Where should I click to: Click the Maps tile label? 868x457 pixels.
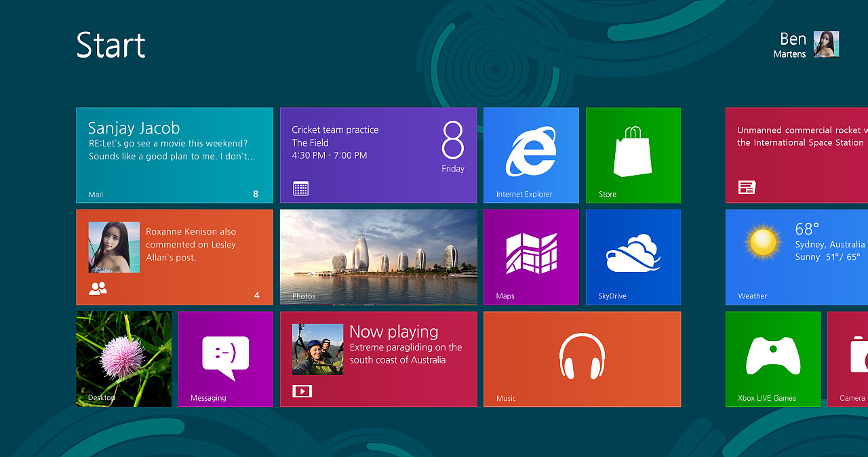click(x=505, y=296)
